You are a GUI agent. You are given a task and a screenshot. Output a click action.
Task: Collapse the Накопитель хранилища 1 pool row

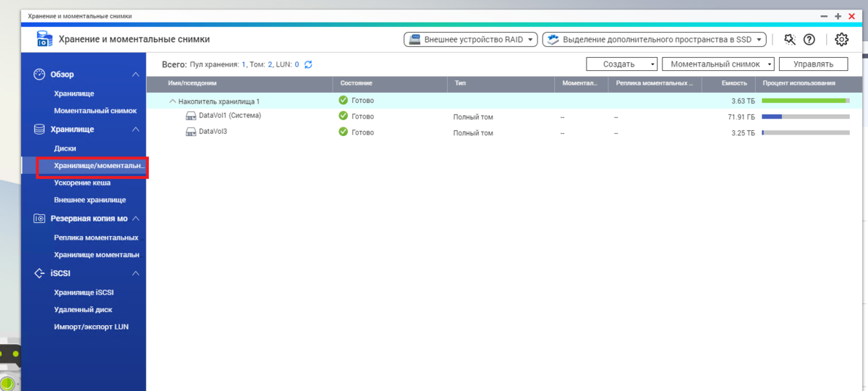pos(173,101)
